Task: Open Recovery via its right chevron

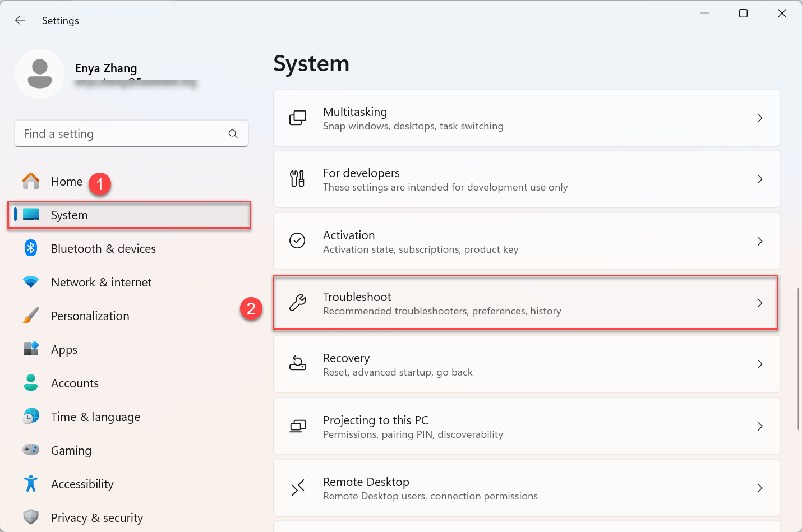Action: click(760, 364)
